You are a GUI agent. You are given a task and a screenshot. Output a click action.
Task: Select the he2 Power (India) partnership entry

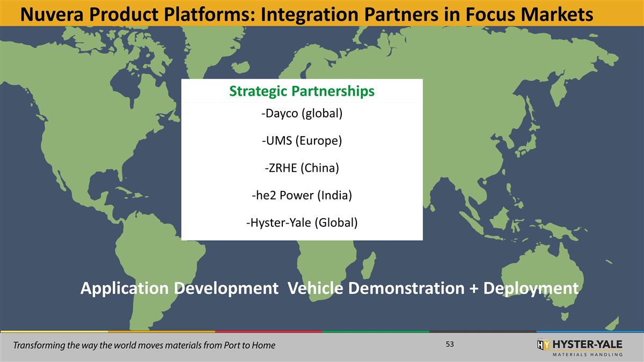click(x=303, y=195)
